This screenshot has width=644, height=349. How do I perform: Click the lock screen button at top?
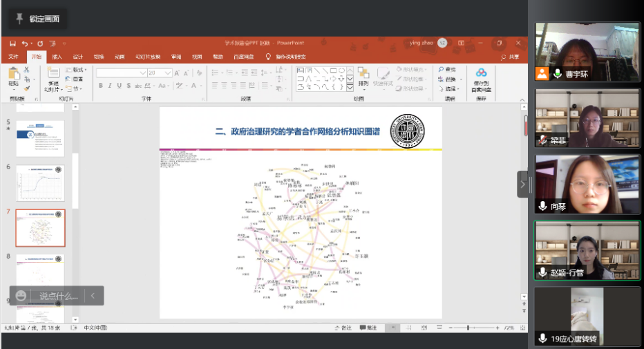pos(37,19)
